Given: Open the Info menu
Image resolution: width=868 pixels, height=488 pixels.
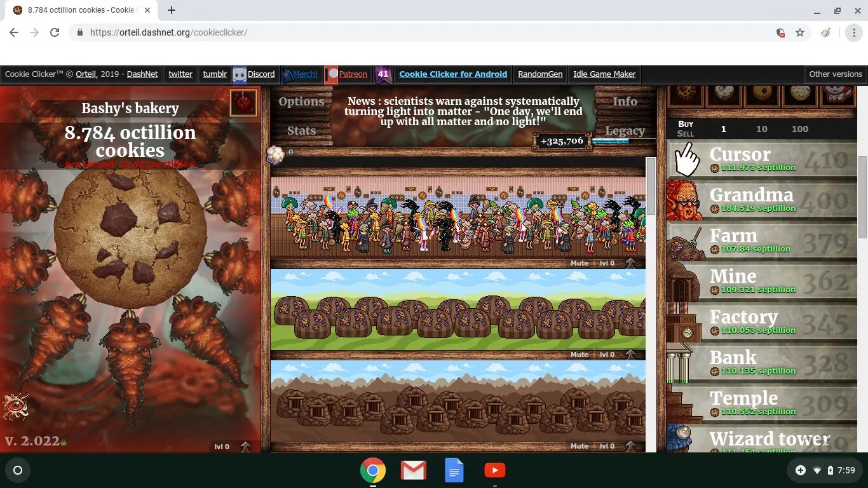Looking at the screenshot, I should pos(625,102).
